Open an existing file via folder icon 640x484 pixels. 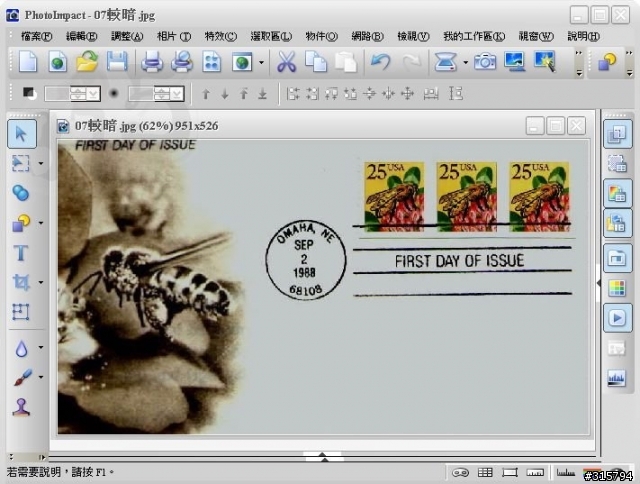pos(87,62)
